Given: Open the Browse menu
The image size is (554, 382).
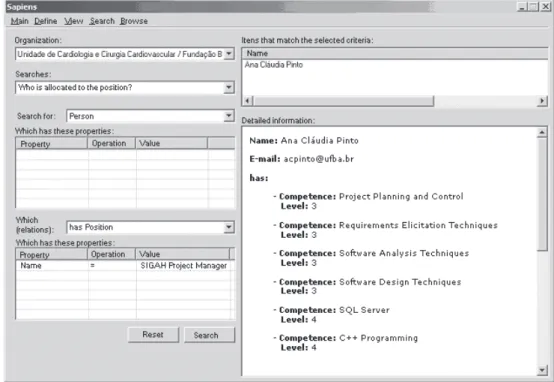Looking at the screenshot, I should click(134, 21).
